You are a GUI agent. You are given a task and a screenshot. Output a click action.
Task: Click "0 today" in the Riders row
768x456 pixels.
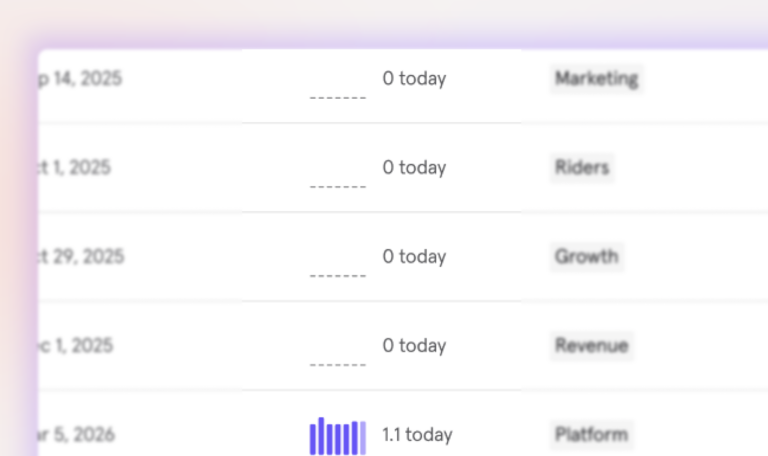(x=414, y=168)
